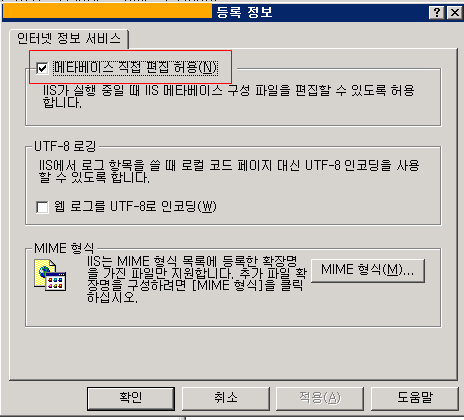Click the MIME document globe icon
464x420 pixels.
(x=50, y=275)
